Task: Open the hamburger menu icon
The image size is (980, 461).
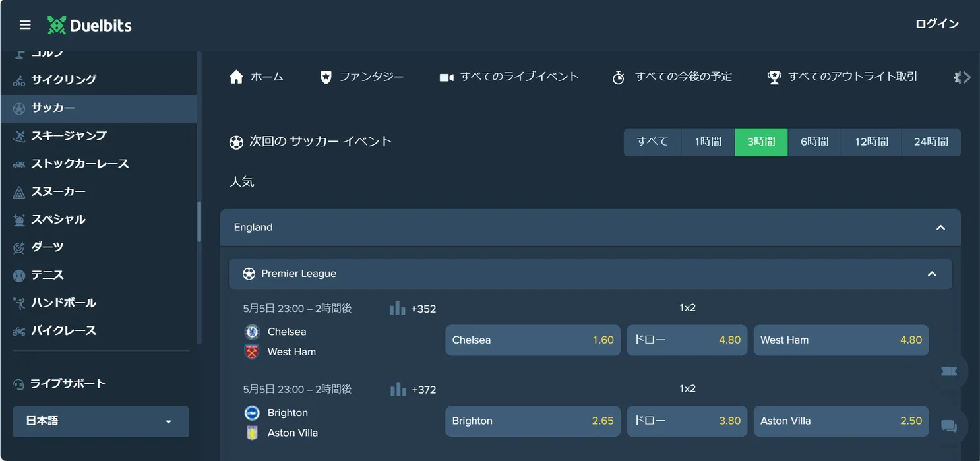Action: click(25, 25)
